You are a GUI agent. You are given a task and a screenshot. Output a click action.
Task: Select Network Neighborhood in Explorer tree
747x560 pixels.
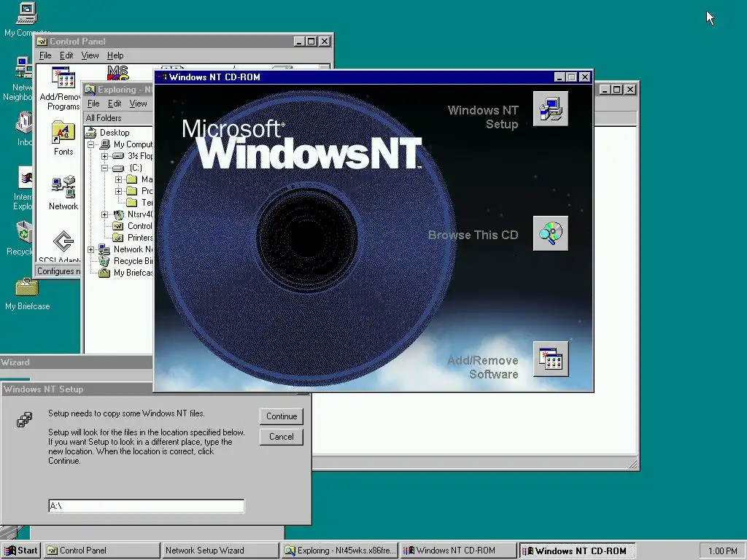(x=133, y=249)
